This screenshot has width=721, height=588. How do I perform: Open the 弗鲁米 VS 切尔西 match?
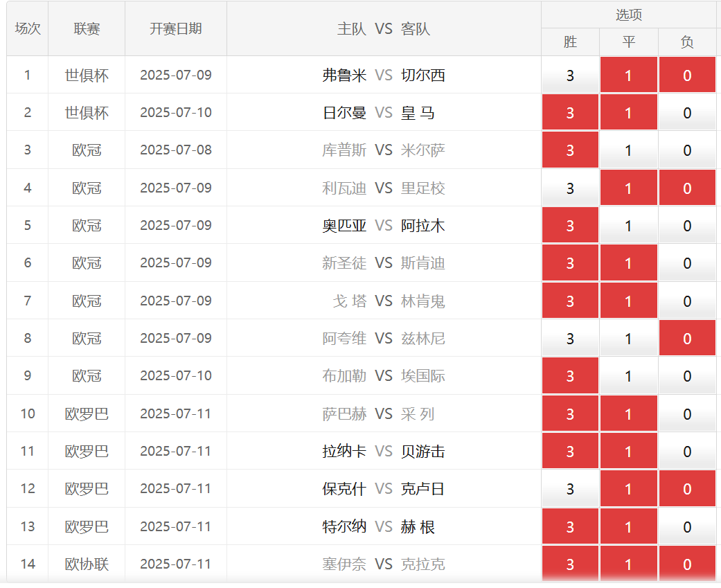[384, 75]
